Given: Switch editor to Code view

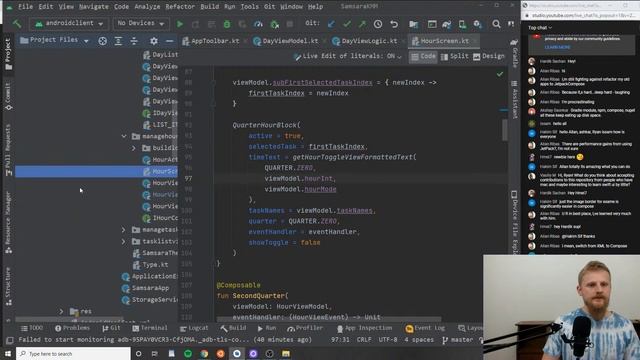Looking at the screenshot, I should pos(423,56).
